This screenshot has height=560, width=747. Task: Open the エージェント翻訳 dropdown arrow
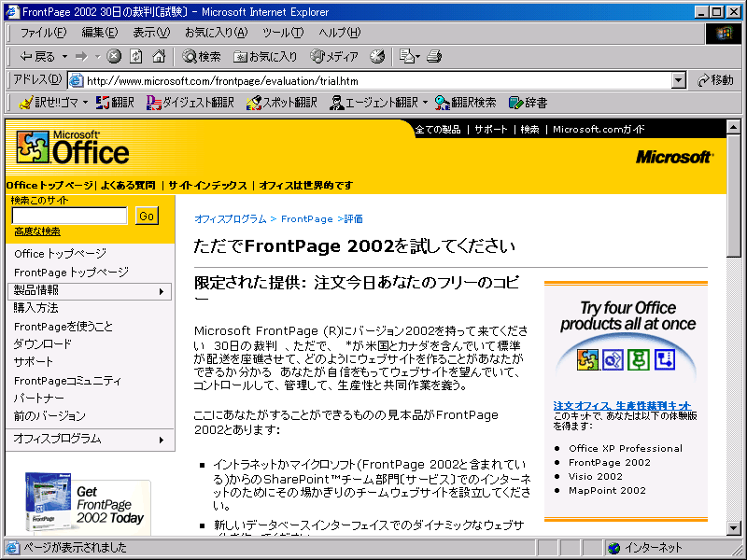425,103
